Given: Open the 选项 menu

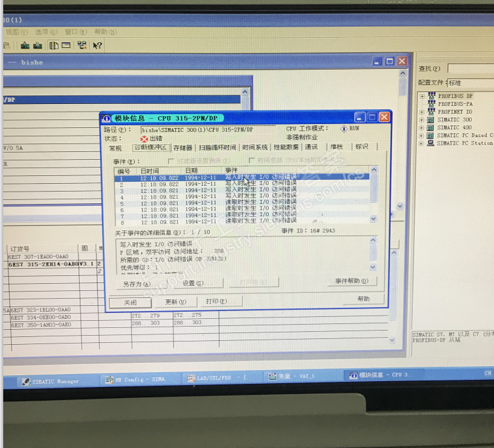Looking at the screenshot, I should click(46, 32).
